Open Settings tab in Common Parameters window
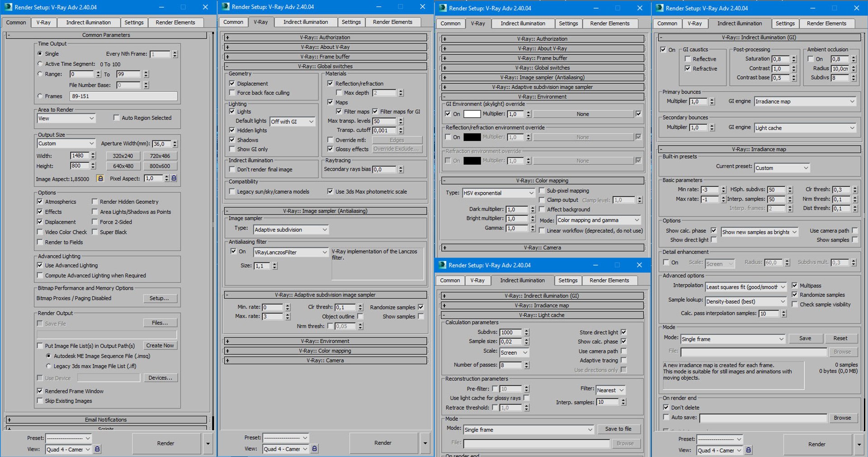This screenshot has width=868, height=457. [x=134, y=23]
